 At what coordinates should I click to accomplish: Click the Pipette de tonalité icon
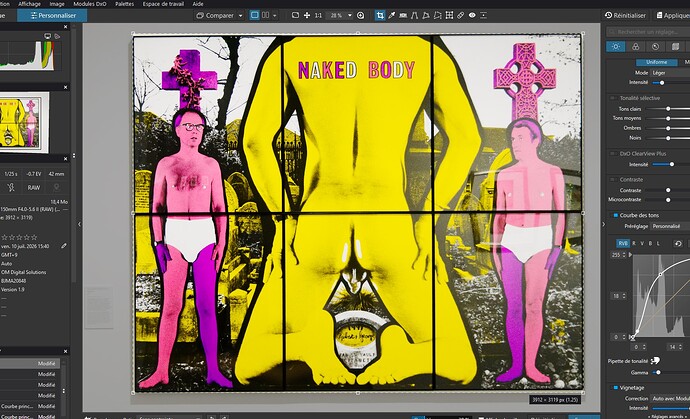(655, 361)
